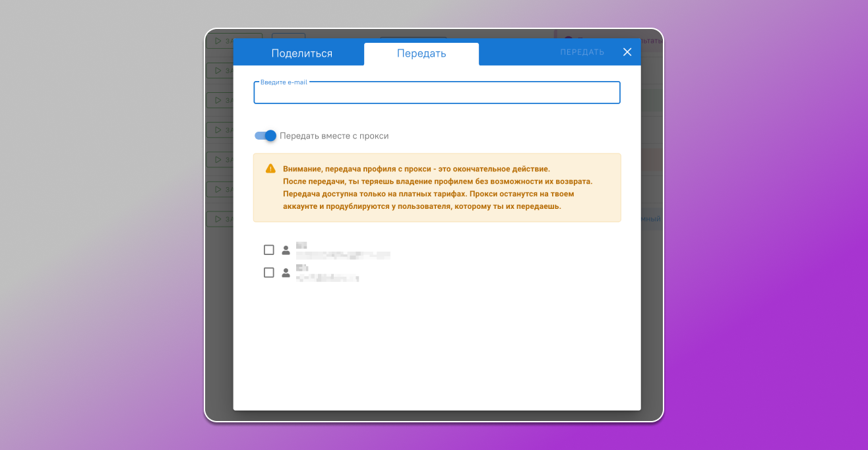Screen dimensions: 868x450
Task: Click the person icon of second user
Action: pos(286,273)
